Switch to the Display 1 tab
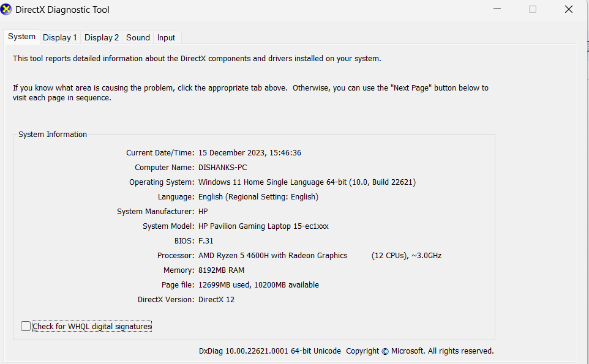The width and height of the screenshot is (589, 364). (x=59, y=37)
